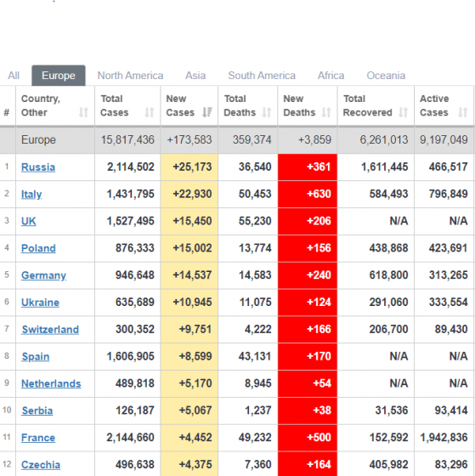Open the Russia country link
Image resolution: width=475 pixels, height=476 pixels.
tap(38, 167)
